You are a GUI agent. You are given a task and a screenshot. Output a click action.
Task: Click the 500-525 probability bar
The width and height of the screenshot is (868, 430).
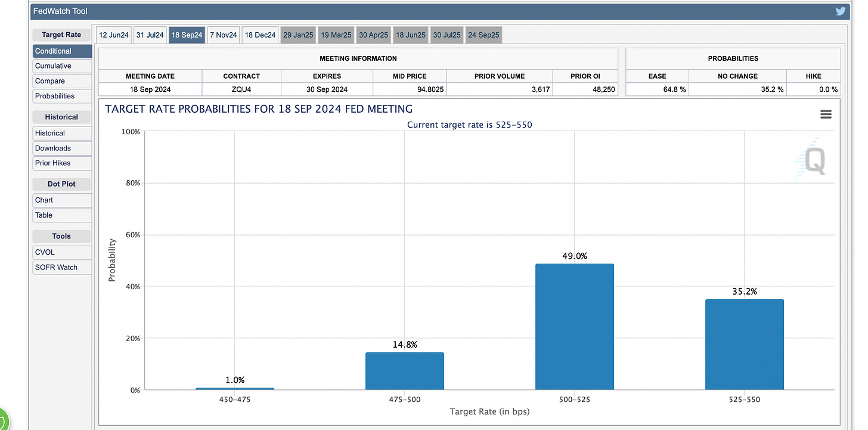[575, 327]
